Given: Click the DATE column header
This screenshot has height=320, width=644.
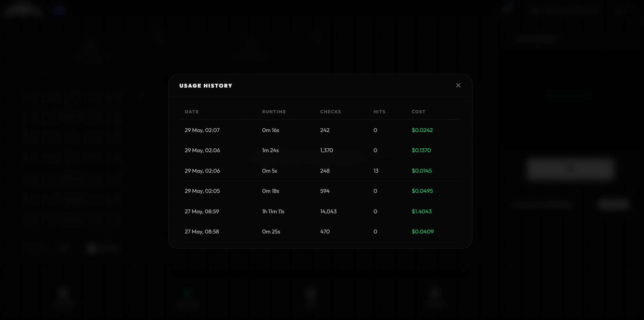Looking at the screenshot, I should pos(192,112).
